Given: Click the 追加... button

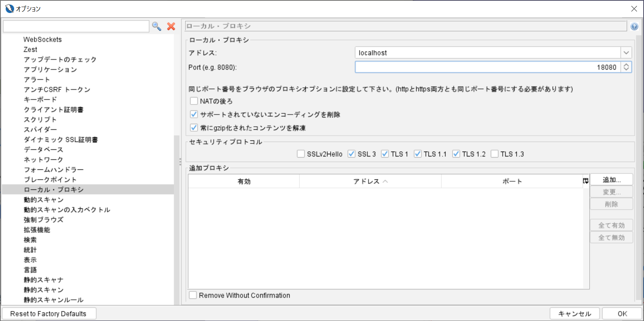Looking at the screenshot, I should click(x=611, y=180).
